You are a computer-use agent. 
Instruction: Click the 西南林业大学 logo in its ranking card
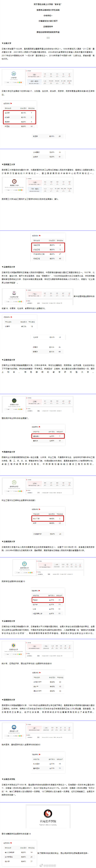[14, 483]
